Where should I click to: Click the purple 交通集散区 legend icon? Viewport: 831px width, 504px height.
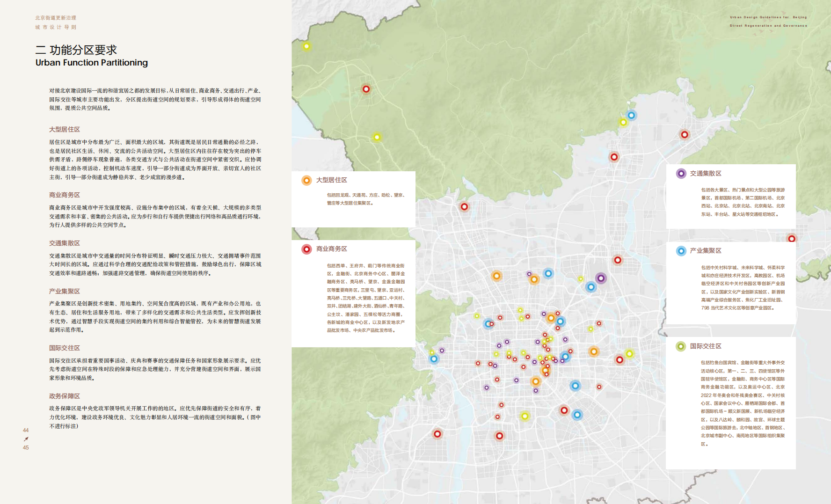[x=681, y=174]
